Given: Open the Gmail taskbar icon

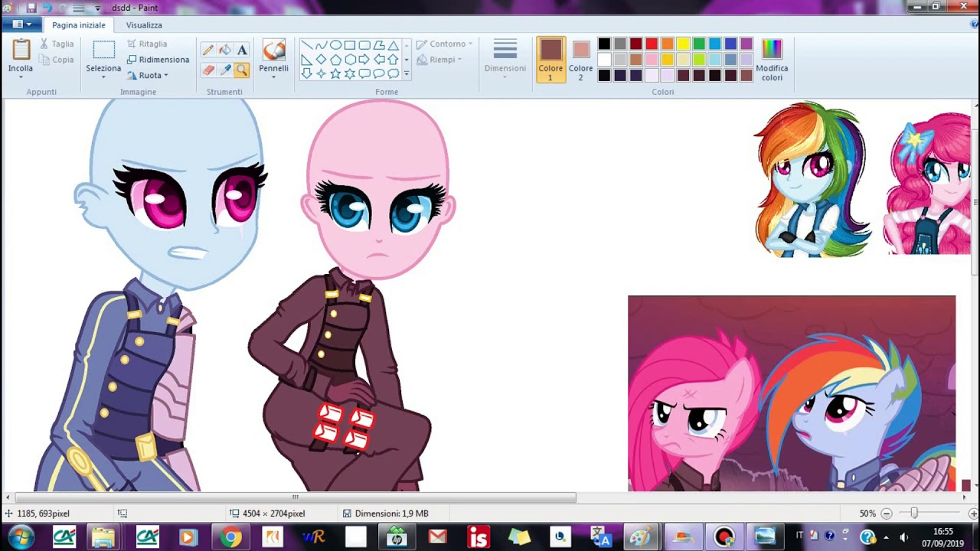Looking at the screenshot, I should (437, 537).
